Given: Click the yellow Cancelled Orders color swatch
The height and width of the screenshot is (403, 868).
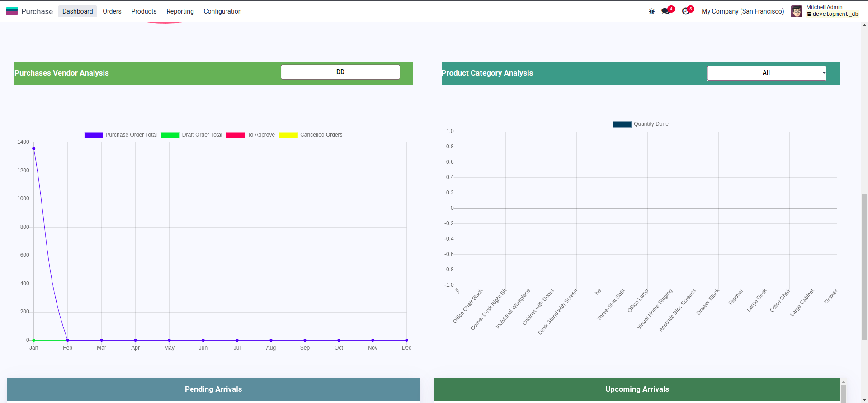Looking at the screenshot, I should 288,135.
